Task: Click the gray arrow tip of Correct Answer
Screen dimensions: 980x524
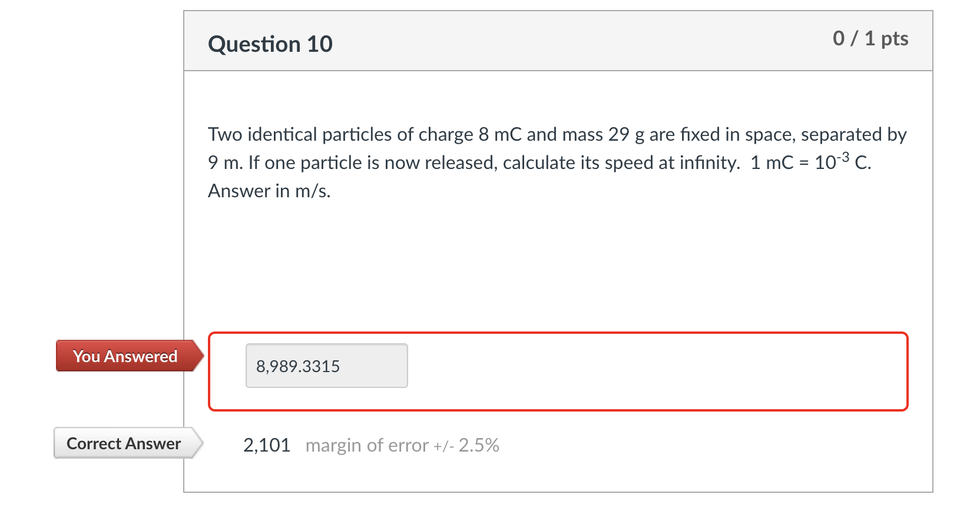Action: (x=198, y=443)
